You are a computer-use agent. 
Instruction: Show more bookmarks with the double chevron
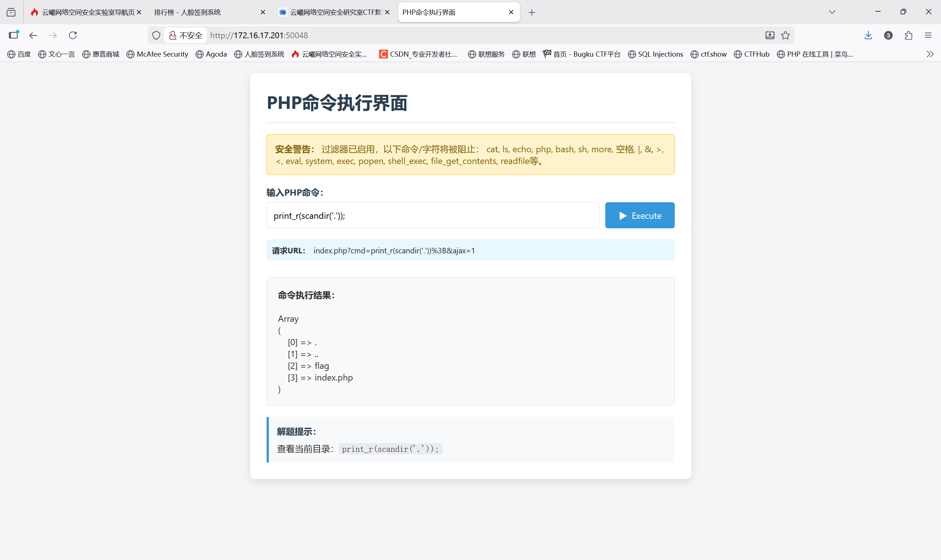point(930,54)
